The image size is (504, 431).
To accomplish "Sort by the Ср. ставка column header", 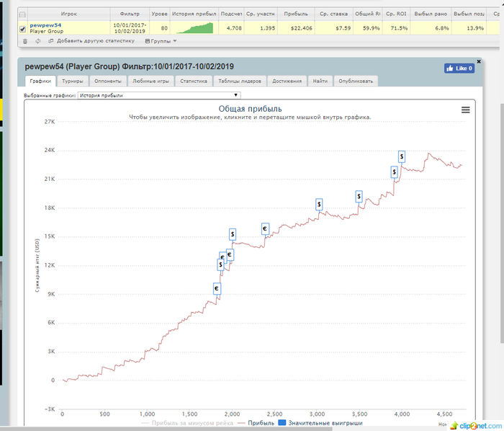I will (x=333, y=14).
